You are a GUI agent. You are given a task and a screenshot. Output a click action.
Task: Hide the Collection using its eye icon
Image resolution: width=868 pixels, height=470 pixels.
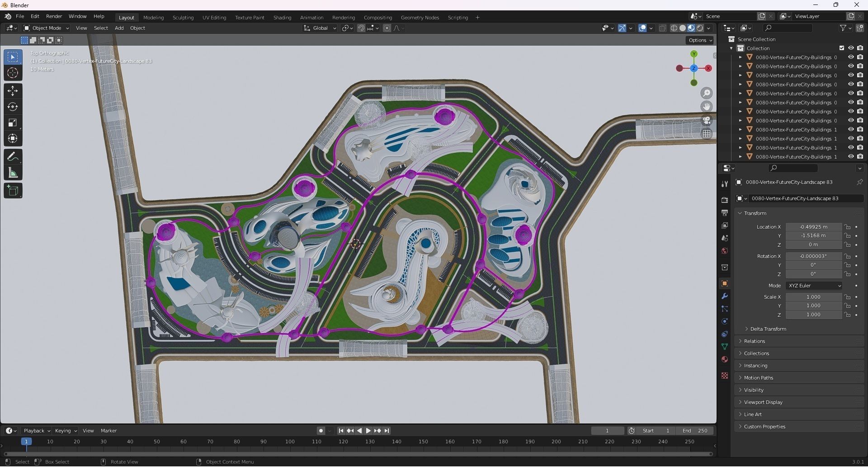[x=851, y=48]
